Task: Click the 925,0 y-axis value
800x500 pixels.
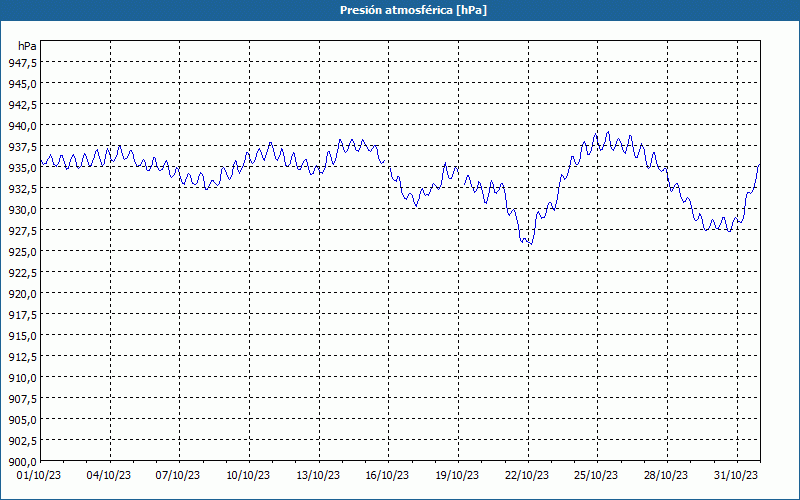Action: [22, 251]
